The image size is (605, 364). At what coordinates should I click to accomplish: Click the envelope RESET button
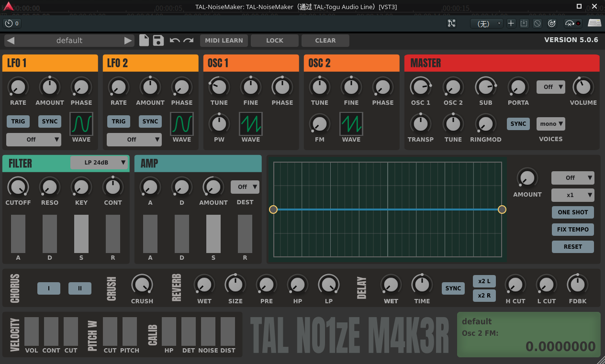tap(573, 247)
